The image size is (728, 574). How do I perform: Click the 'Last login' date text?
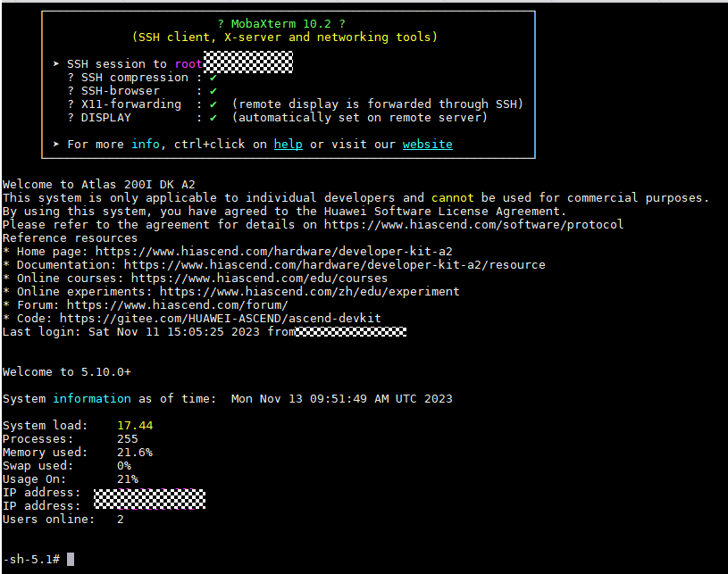point(173,332)
